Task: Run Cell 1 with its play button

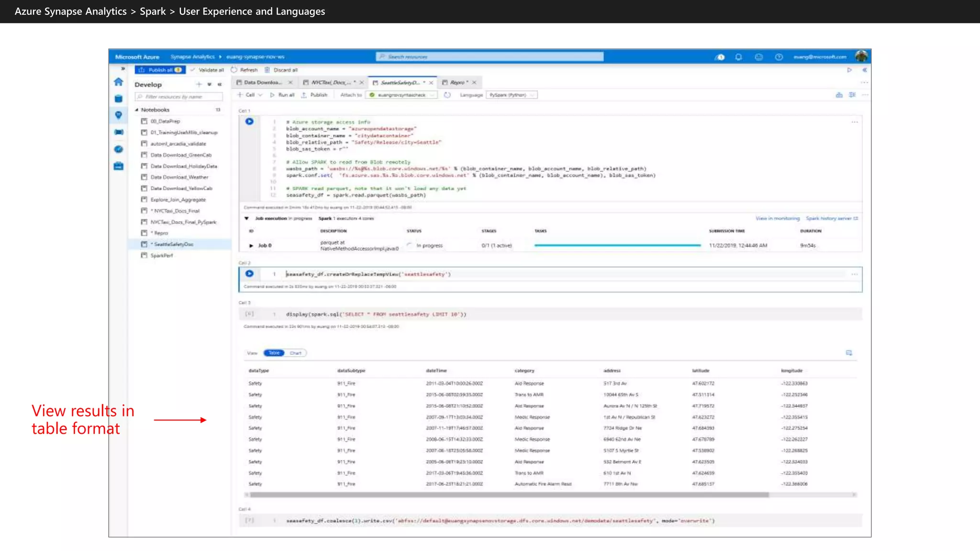Action: pyautogui.click(x=249, y=121)
